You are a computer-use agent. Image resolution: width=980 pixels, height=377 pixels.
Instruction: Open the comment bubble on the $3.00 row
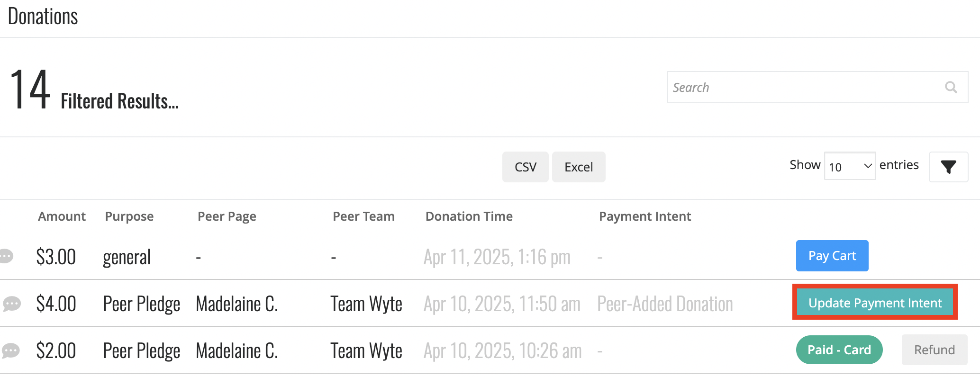coord(7,256)
